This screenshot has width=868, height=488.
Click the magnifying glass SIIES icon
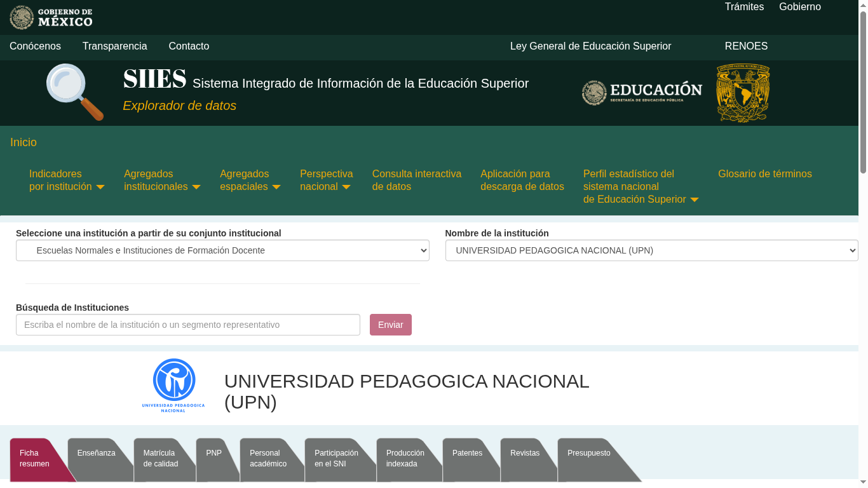pyautogui.click(x=74, y=92)
